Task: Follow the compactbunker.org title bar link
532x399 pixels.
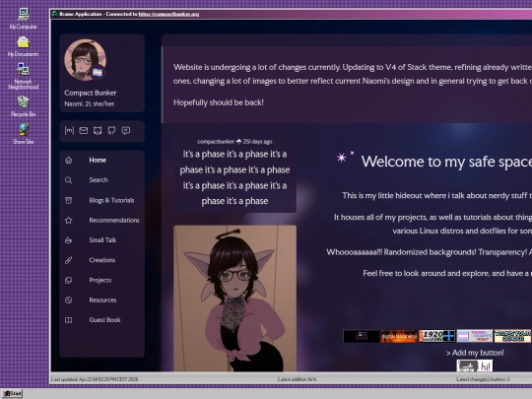Action: (169, 14)
